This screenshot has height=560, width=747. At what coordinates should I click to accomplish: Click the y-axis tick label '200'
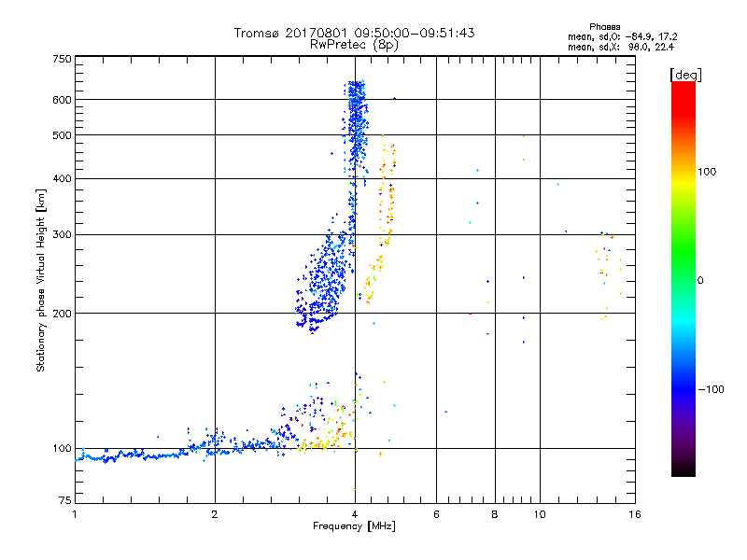coord(62,314)
